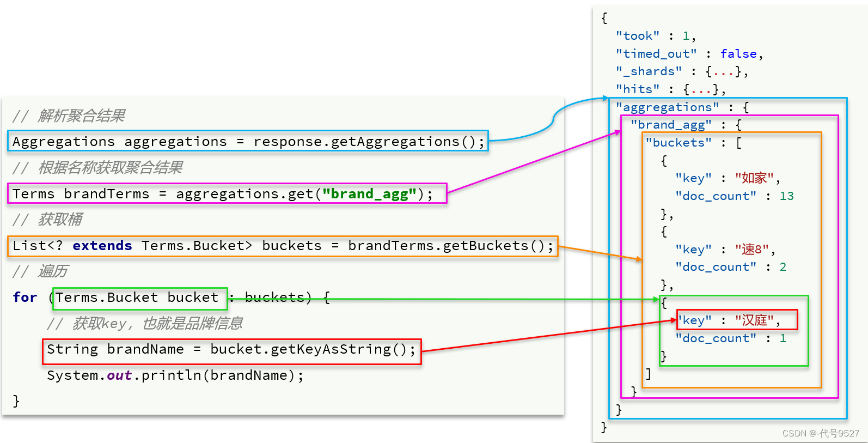Click the JSON line '"_shards" : {...},'

682,71
